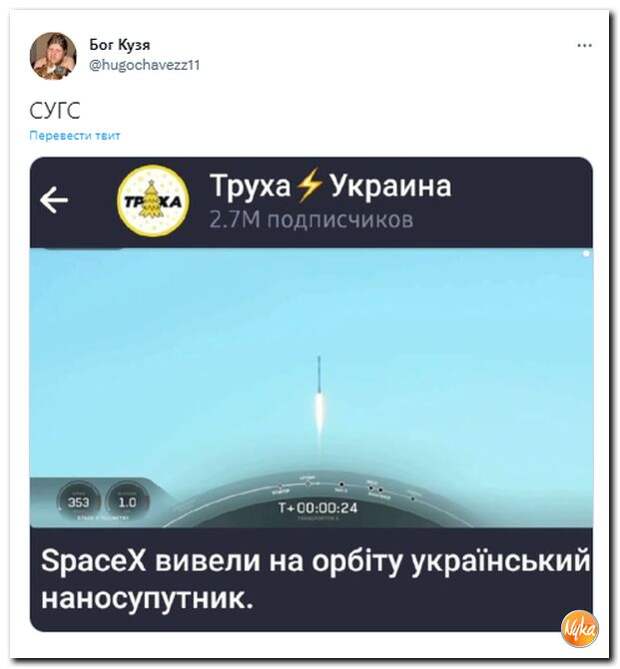Image resolution: width=620 pixels, height=669 pixels.
Task: Click the 1.0 altitude gauge
Action: point(127,502)
